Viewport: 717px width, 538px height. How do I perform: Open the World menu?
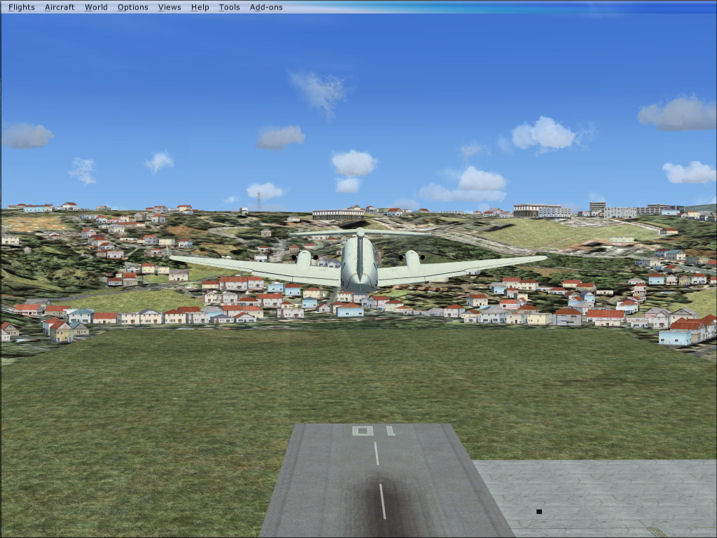[96, 7]
